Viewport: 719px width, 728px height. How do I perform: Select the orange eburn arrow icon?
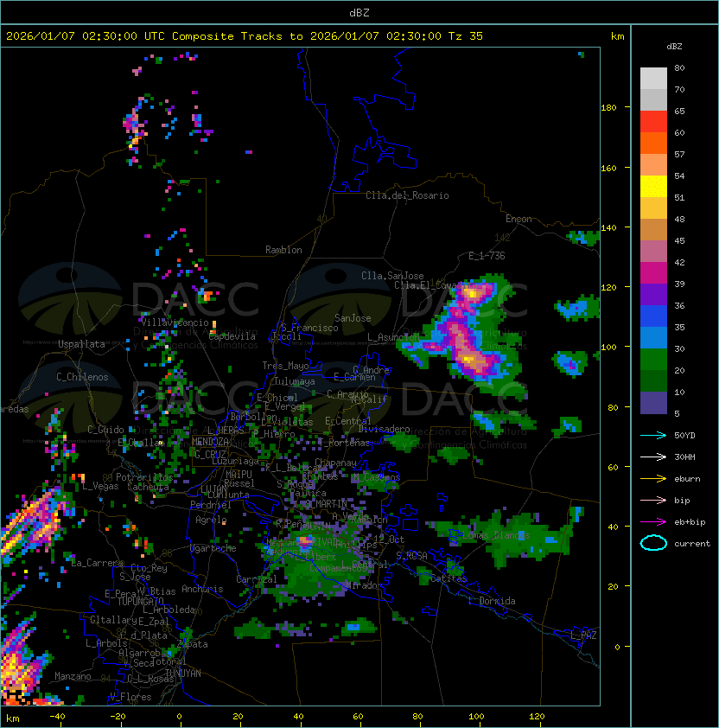(x=653, y=478)
